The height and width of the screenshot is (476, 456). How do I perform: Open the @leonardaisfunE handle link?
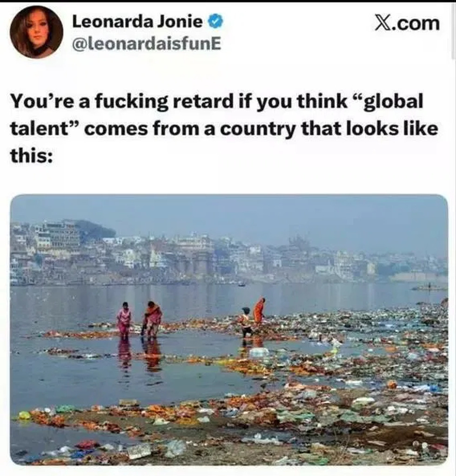point(147,44)
